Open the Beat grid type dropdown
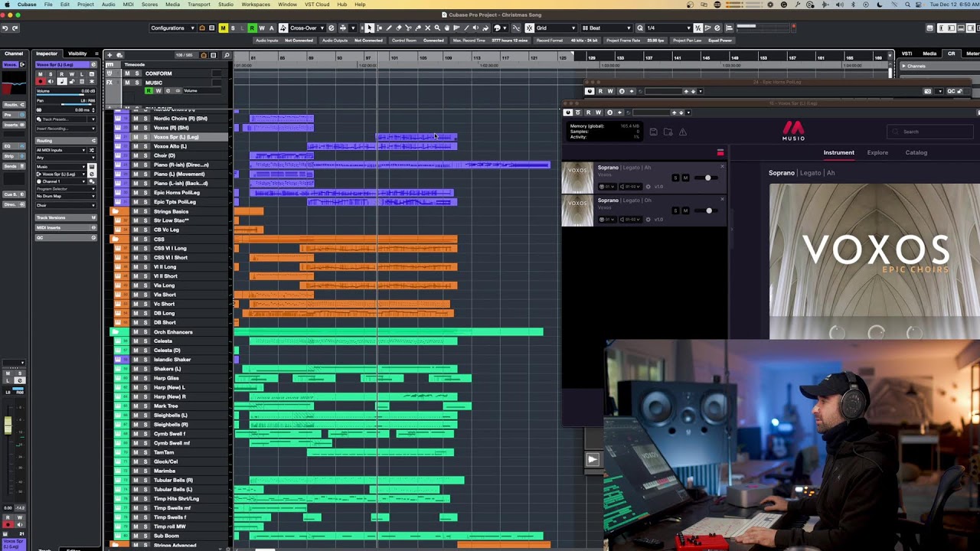This screenshot has width=980, height=551. click(x=607, y=28)
